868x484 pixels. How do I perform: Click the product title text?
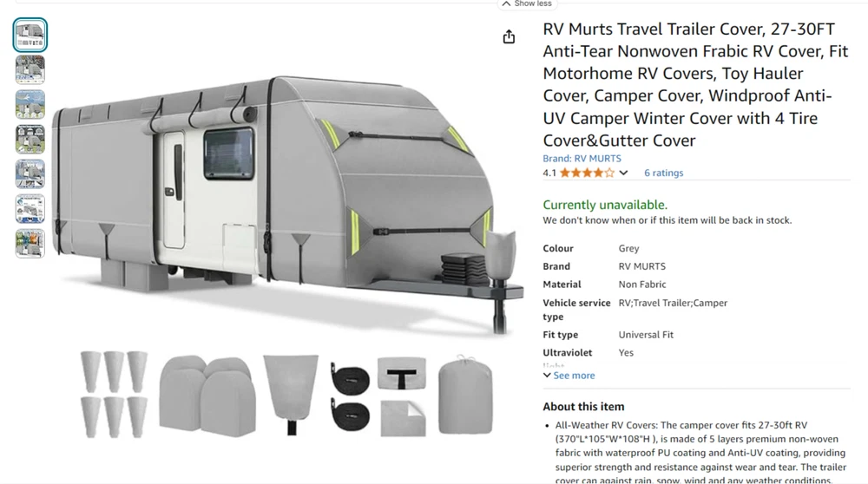[695, 85]
